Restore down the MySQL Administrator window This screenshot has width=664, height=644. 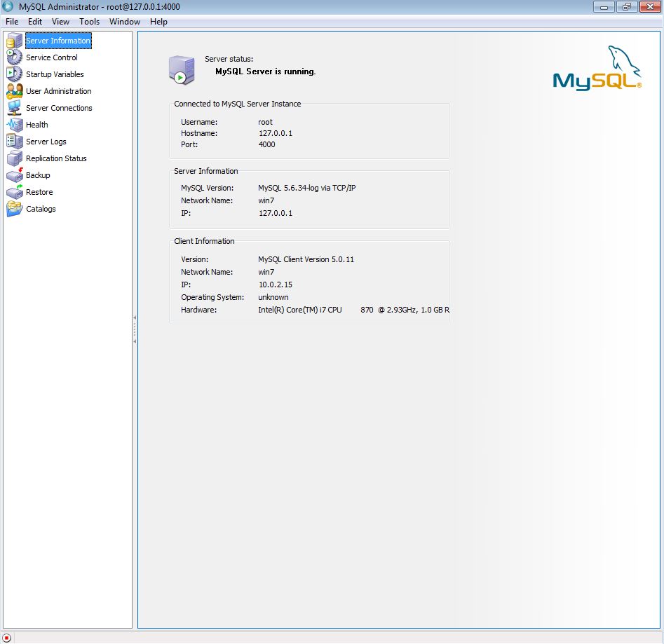click(627, 7)
